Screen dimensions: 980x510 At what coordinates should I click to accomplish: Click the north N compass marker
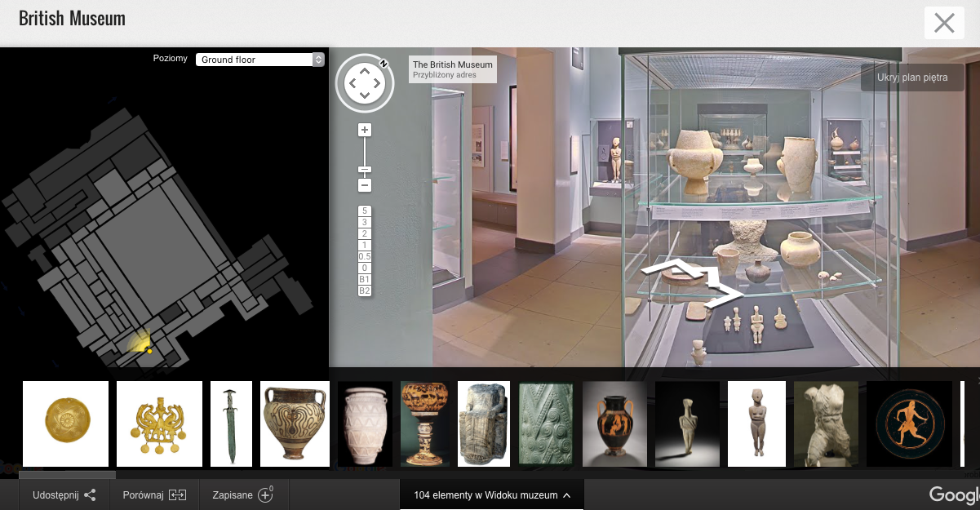tap(383, 64)
